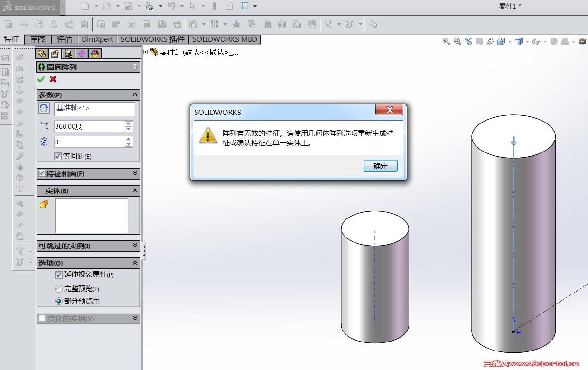The width and height of the screenshot is (588, 370).
Task: Expand the 变化的实例(V) section
Action: [135, 318]
